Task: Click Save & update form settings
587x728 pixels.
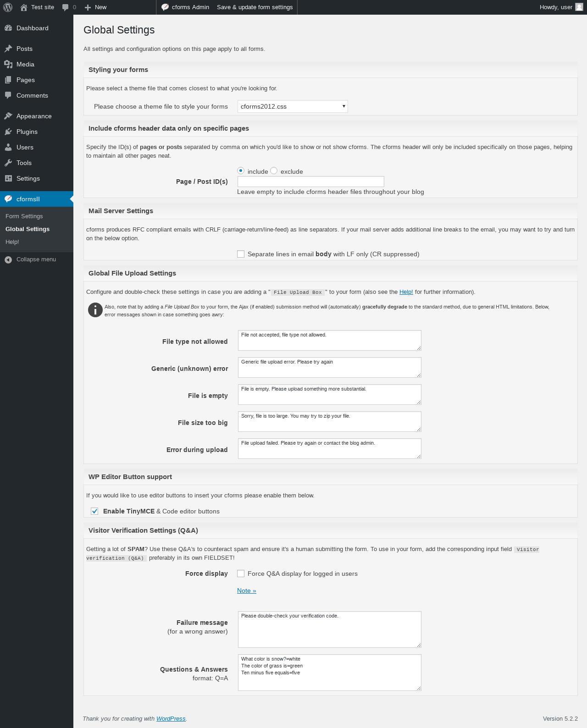Action: tap(255, 7)
